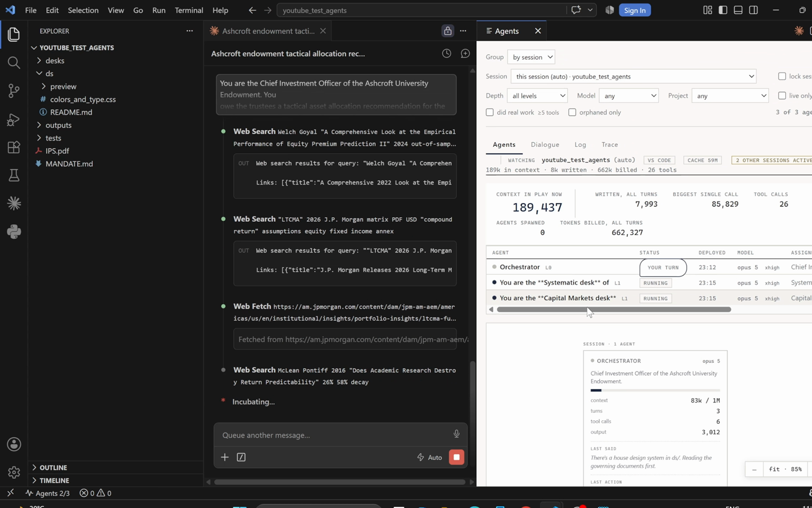812x508 pixels.
Task: Open the Accounts menu
Action: 14,444
